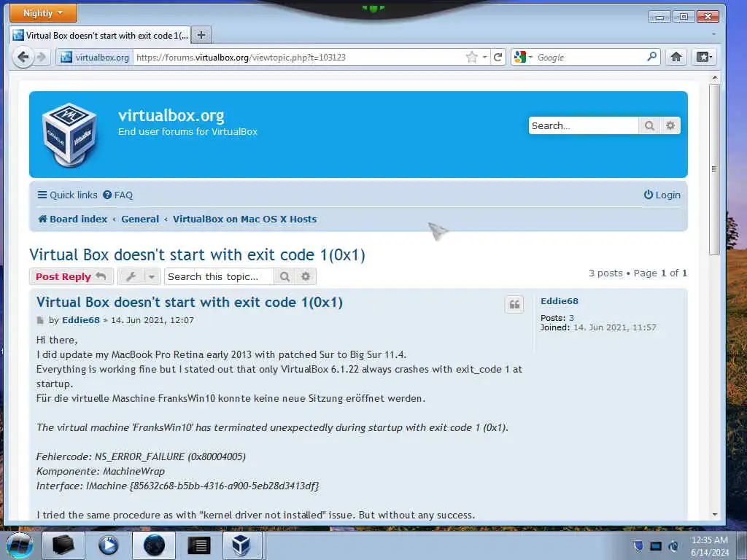Click the Login link
This screenshot has width=747, height=560.
pyautogui.click(x=662, y=195)
